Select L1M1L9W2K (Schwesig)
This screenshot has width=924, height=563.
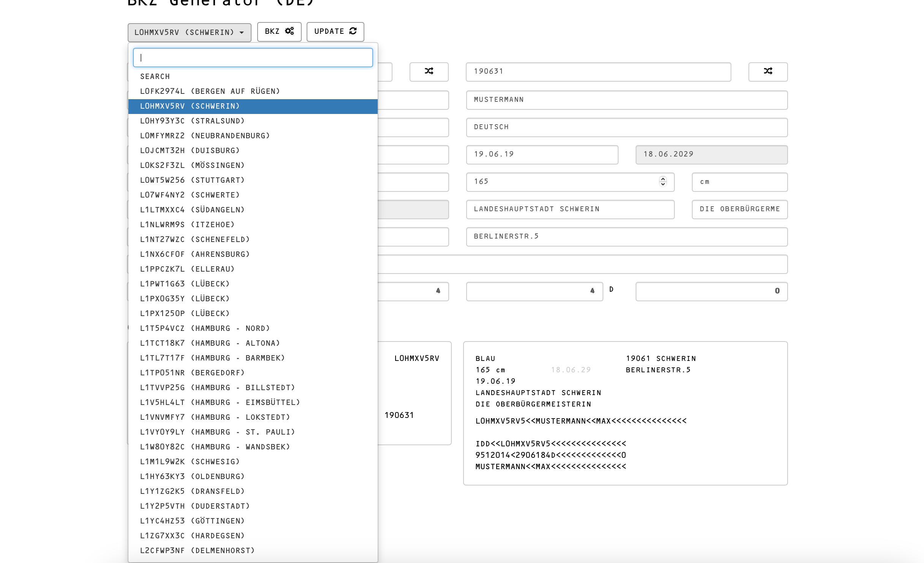253,462
